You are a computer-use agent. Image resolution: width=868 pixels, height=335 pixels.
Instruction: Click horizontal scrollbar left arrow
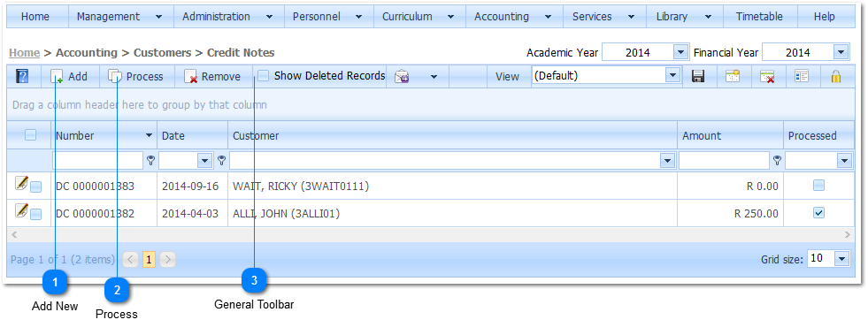(14, 235)
